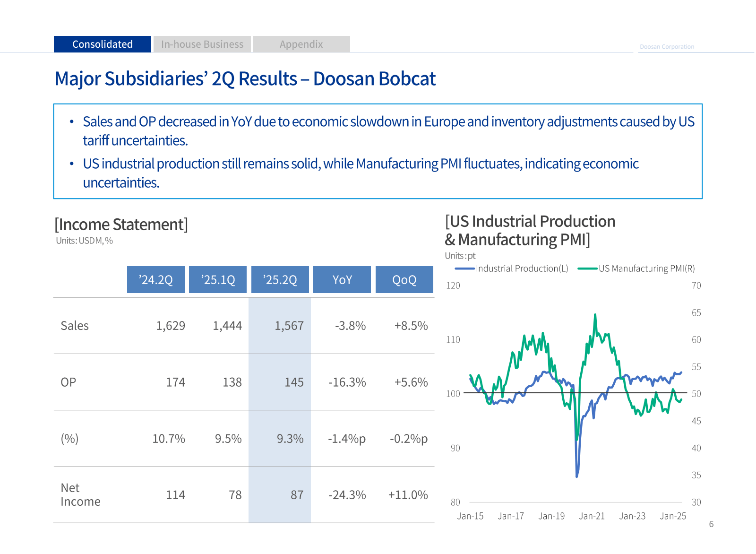The width and height of the screenshot is (756, 554).
Task: Click the Units: USDM, % note
Action: click(85, 241)
